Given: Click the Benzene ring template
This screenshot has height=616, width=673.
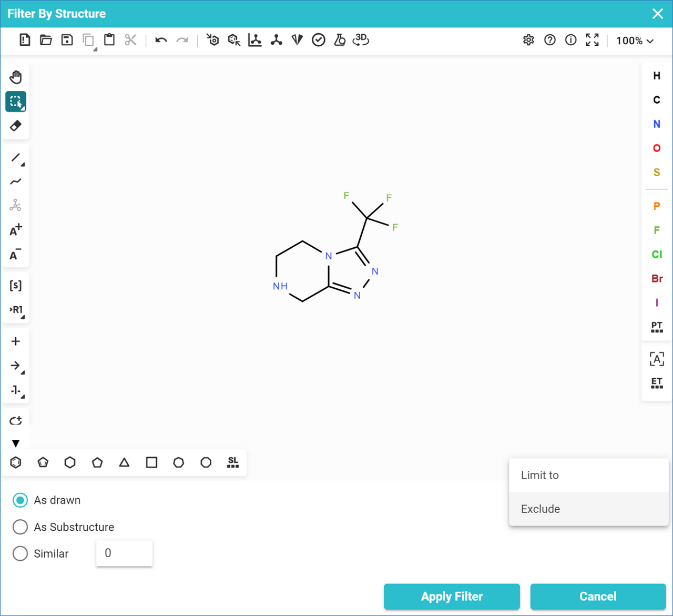Looking at the screenshot, I should 16,462.
